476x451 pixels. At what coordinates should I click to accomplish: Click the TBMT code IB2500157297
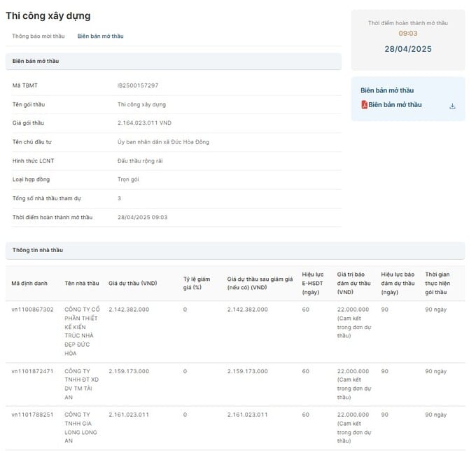tap(138, 85)
